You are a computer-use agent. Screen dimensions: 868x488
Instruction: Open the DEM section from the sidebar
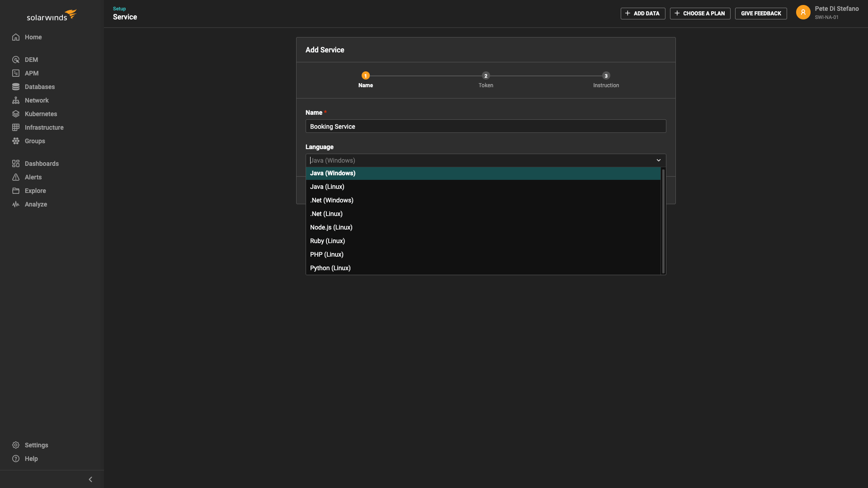[x=16, y=60]
